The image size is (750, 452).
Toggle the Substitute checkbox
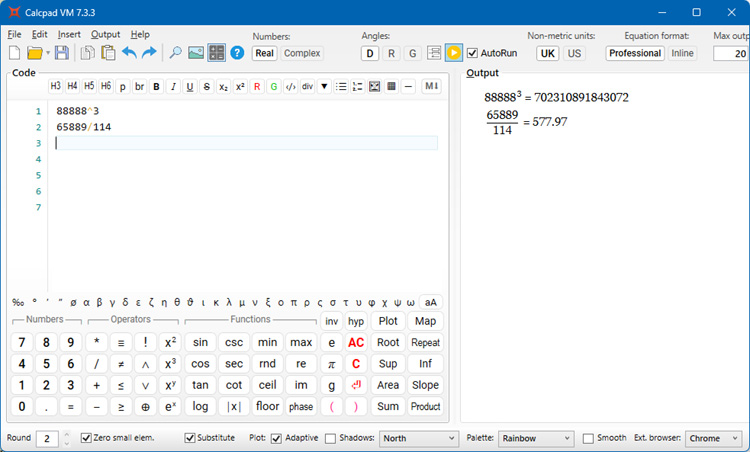click(190, 438)
